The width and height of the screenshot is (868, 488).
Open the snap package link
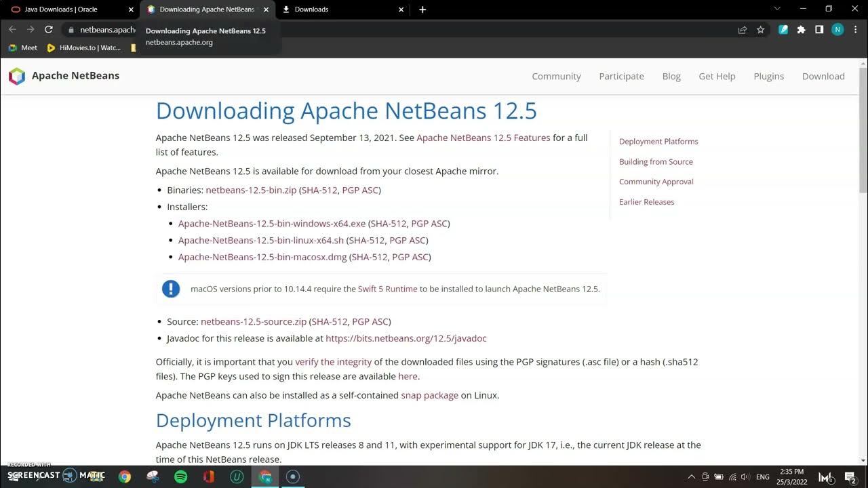click(x=429, y=395)
